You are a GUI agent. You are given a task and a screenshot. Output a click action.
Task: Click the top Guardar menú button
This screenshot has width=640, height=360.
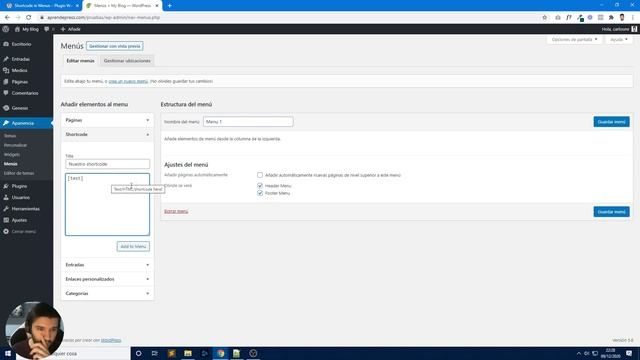611,122
